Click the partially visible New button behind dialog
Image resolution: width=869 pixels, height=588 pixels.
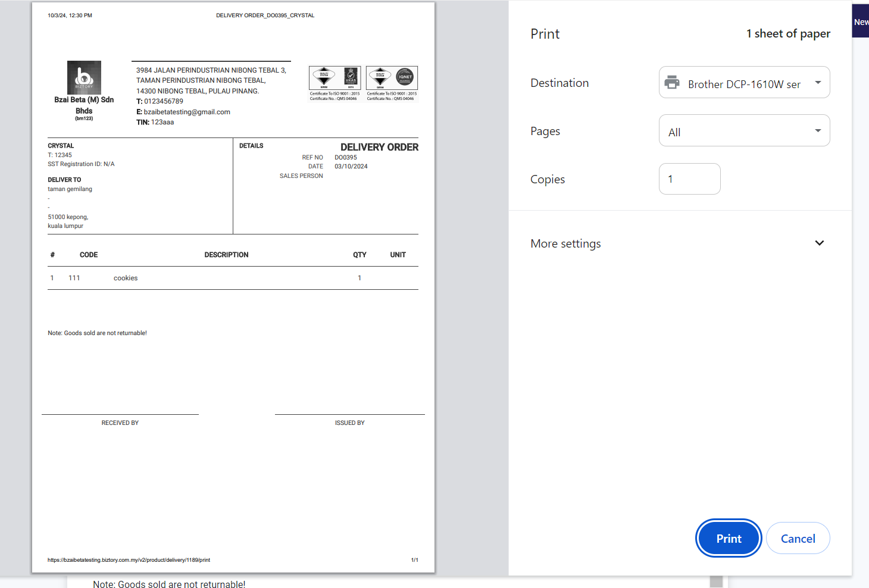861,21
